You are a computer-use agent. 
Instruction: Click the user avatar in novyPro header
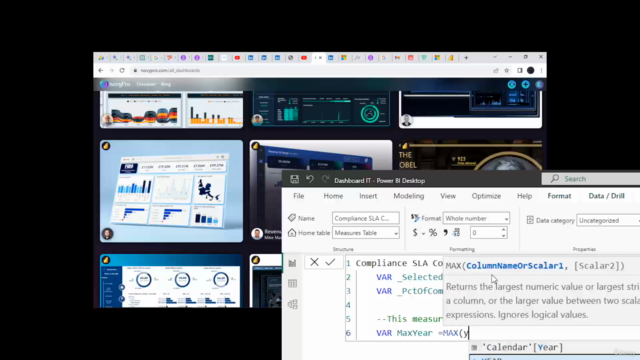[x=539, y=84]
